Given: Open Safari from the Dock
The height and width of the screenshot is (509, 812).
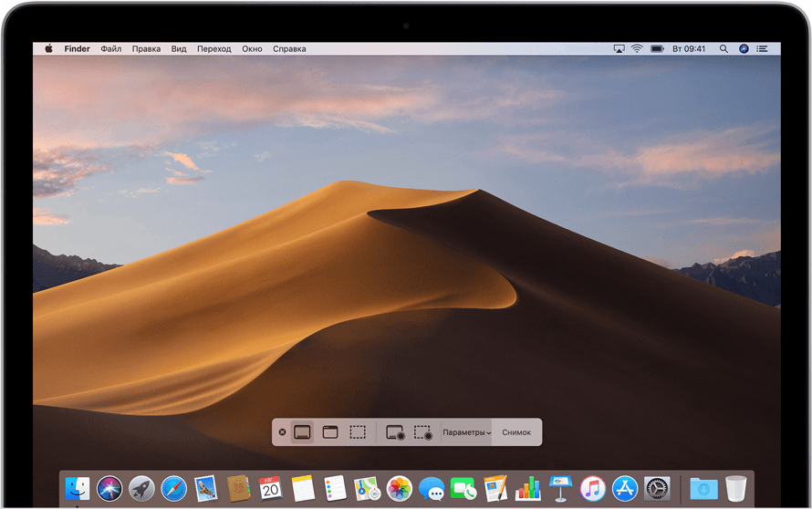Looking at the screenshot, I should [x=174, y=488].
